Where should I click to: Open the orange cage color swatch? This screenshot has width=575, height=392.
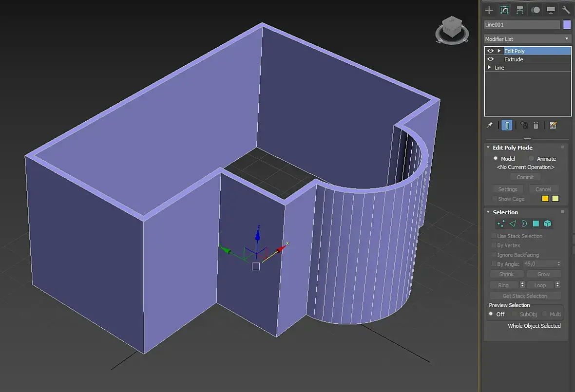click(545, 199)
